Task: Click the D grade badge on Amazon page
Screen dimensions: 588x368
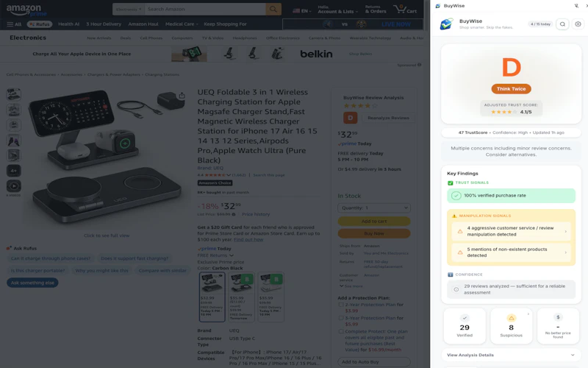Action: (350, 118)
